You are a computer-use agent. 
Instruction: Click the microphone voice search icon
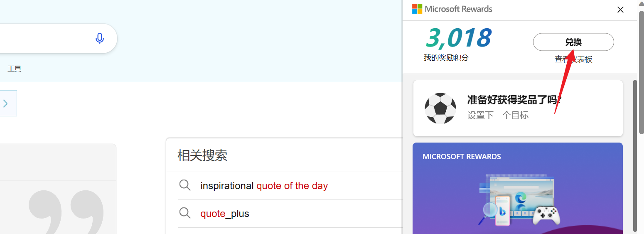click(x=99, y=38)
